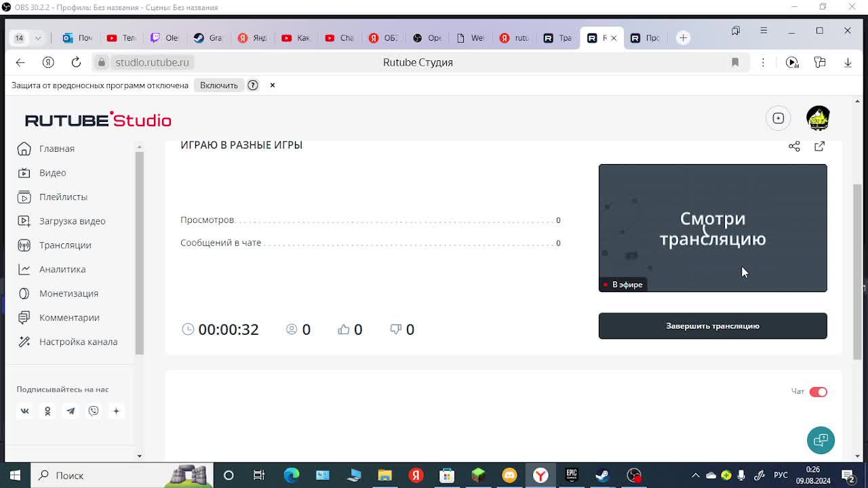Click the taskbar Поиск search box
This screenshot has width=868, height=488.
tap(122, 475)
